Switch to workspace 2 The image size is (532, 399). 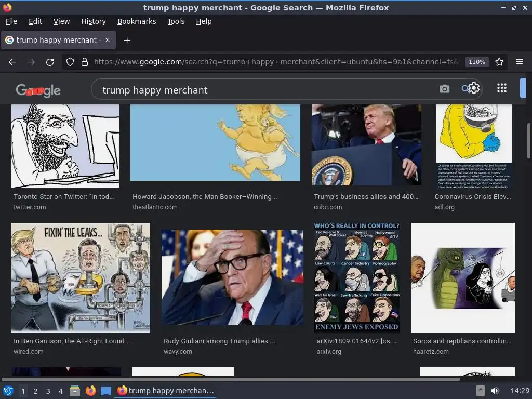point(36,391)
